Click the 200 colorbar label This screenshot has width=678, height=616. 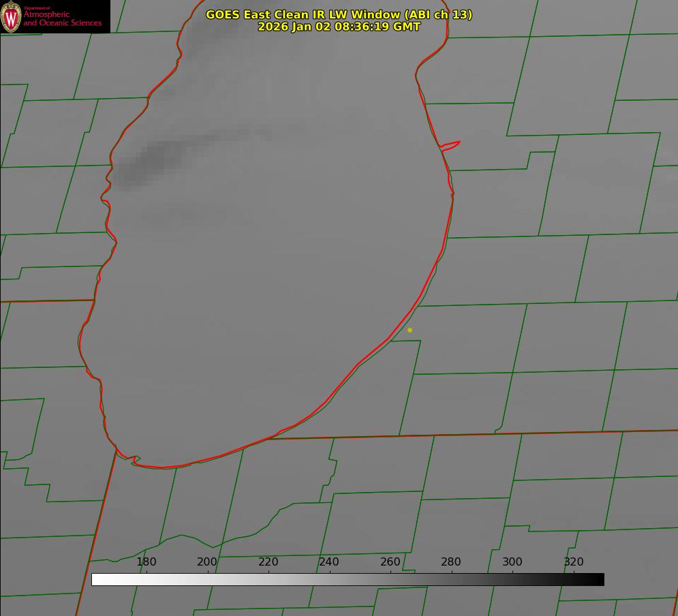[x=207, y=561]
